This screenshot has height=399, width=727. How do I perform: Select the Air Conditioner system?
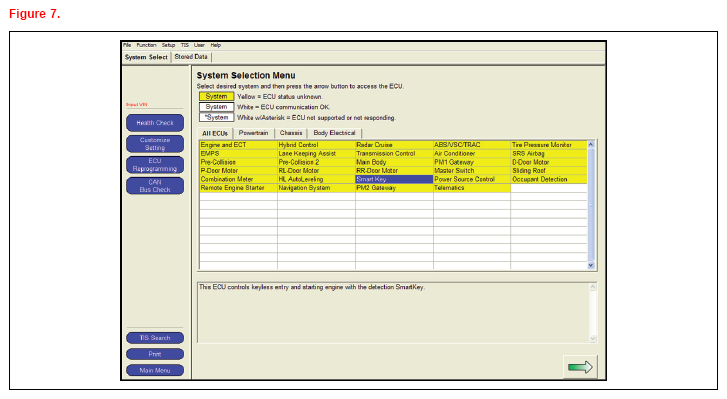(x=472, y=153)
